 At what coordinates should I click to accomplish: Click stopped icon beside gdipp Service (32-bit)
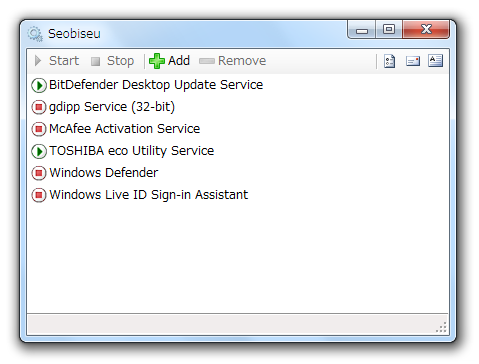(39, 107)
